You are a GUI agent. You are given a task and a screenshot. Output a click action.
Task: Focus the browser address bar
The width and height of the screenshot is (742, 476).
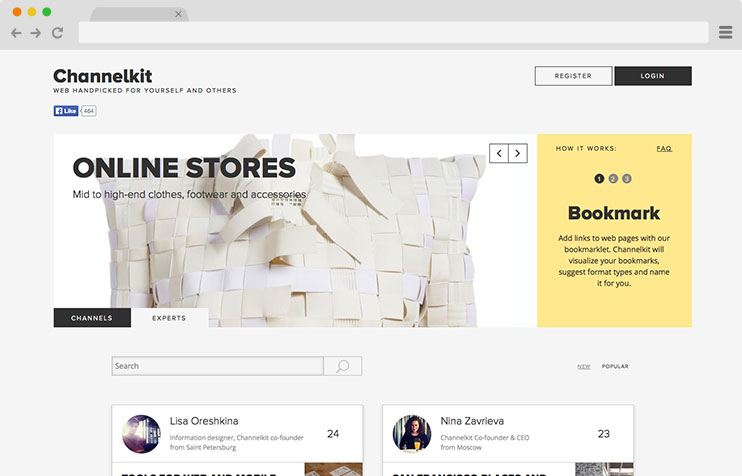coord(393,32)
